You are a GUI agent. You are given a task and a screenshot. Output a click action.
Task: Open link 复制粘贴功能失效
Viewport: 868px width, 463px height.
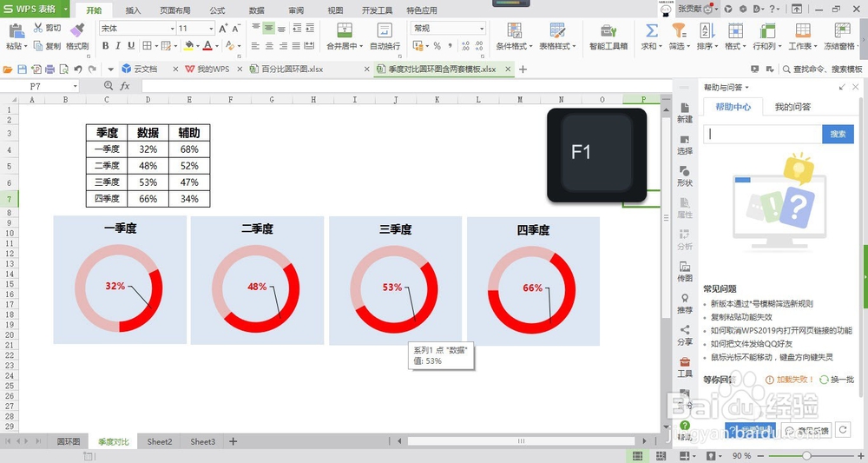point(741,317)
